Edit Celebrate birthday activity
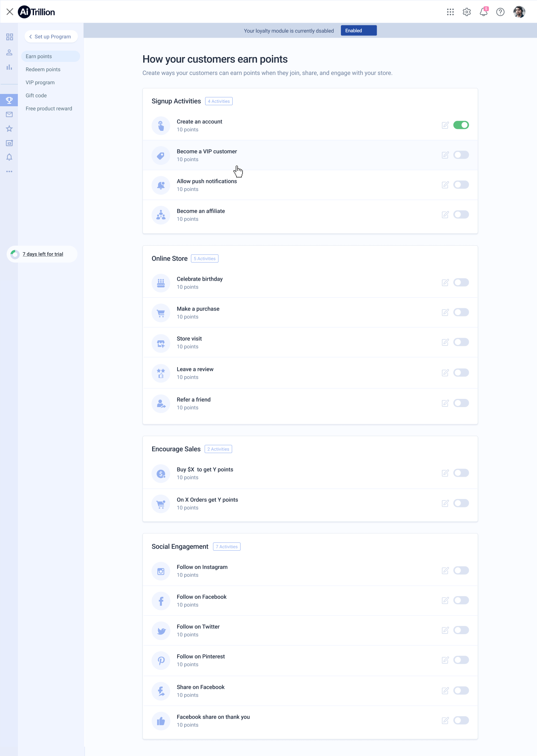This screenshot has width=537, height=756. [445, 283]
